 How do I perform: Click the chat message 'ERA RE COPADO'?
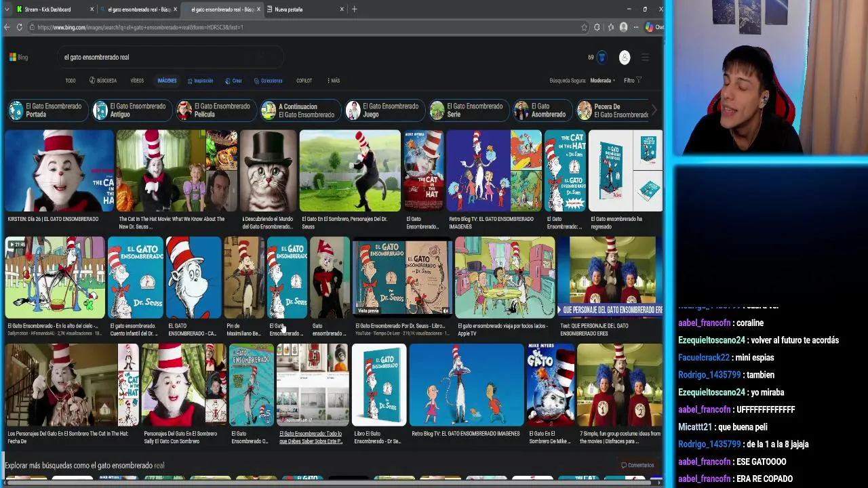point(764,479)
